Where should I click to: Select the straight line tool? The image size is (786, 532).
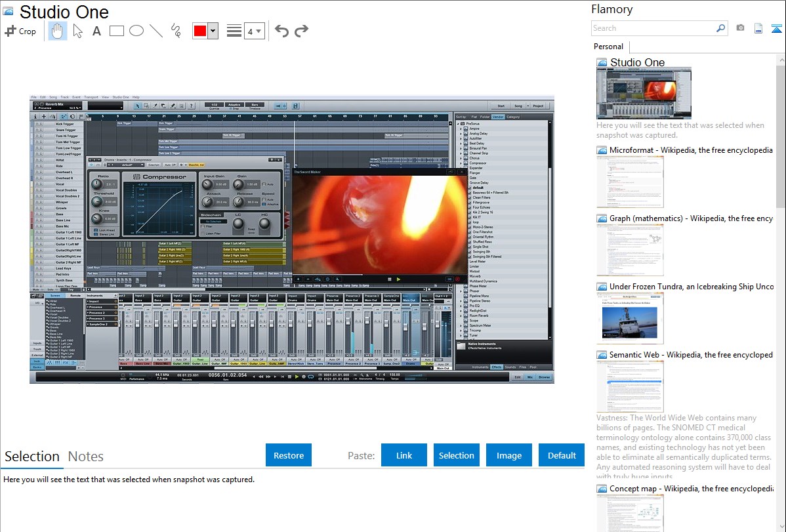click(x=156, y=31)
